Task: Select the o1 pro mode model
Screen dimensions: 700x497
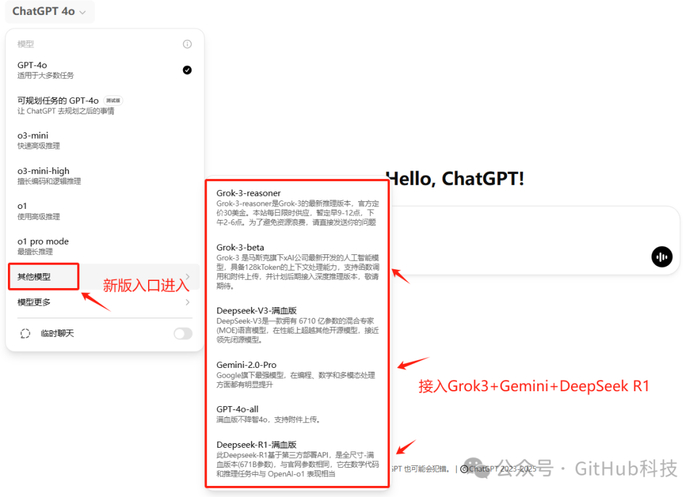Action: tap(104, 246)
